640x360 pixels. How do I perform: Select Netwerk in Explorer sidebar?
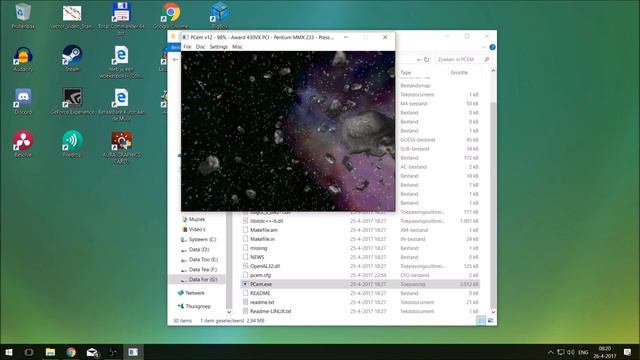195,293
